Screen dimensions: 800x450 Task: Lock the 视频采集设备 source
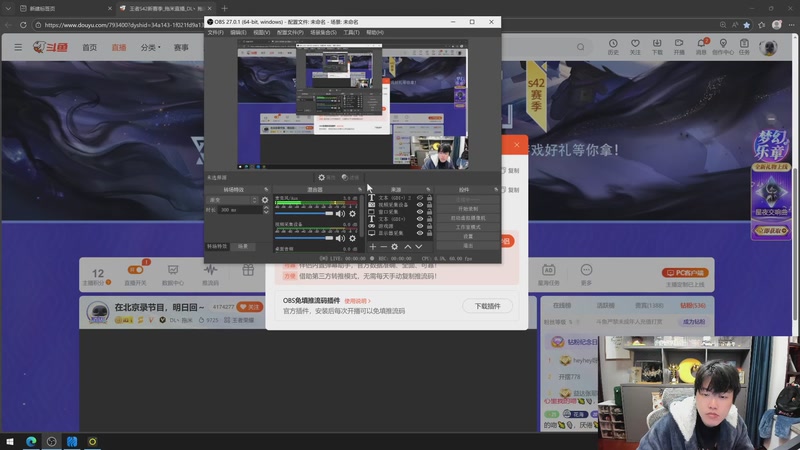[x=429, y=205]
